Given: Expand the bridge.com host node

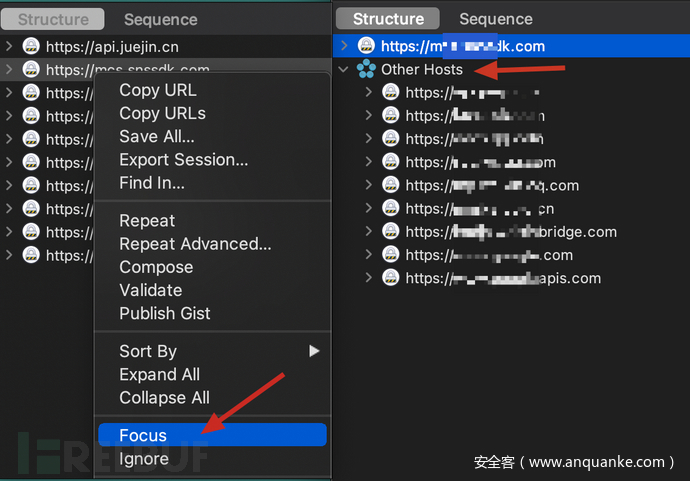Looking at the screenshot, I should click(x=368, y=232).
